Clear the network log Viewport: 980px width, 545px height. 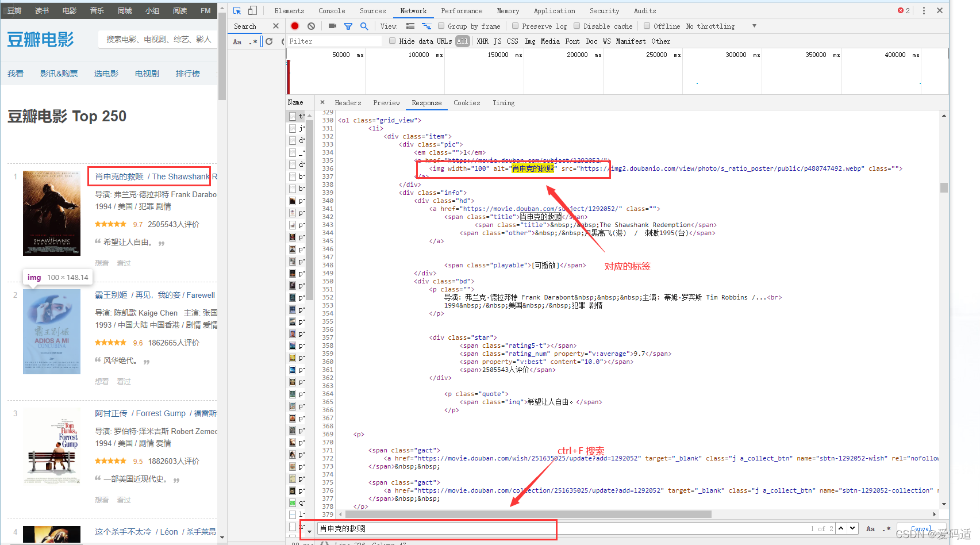tap(311, 26)
